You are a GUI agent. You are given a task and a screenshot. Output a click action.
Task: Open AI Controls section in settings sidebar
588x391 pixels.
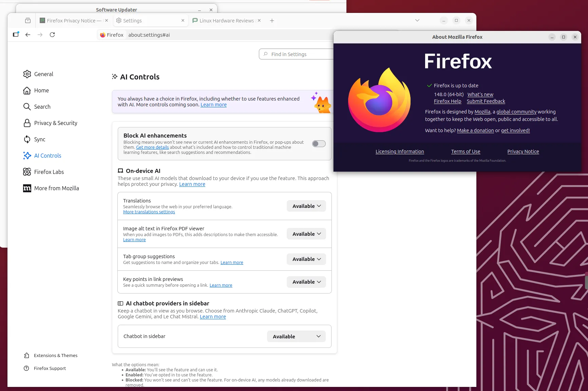(48, 156)
